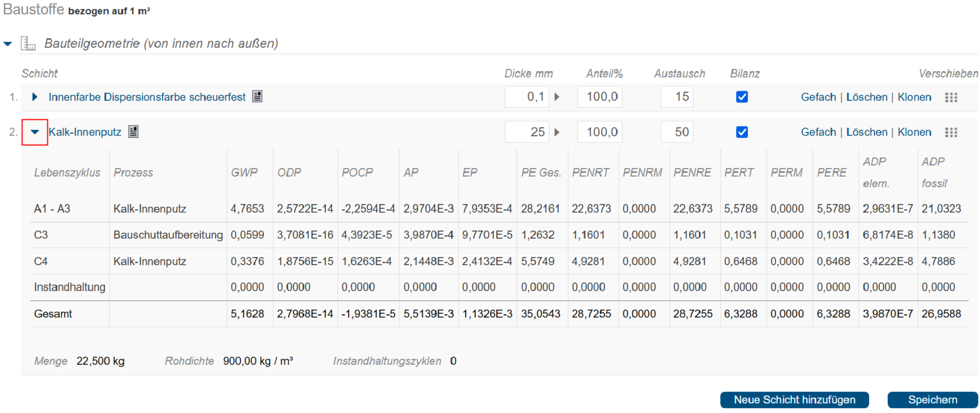
Task: Click the Speichern button
Action: (932, 400)
